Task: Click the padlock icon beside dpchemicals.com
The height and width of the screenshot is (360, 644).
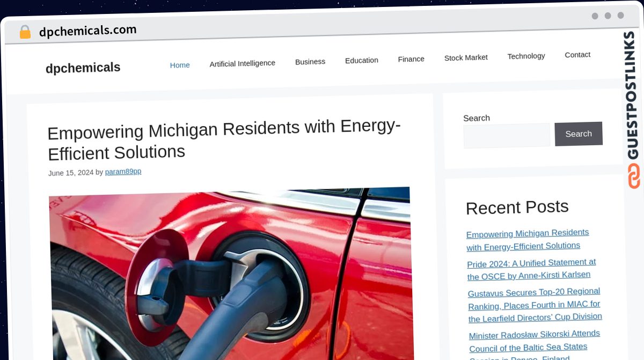Action: [x=25, y=32]
